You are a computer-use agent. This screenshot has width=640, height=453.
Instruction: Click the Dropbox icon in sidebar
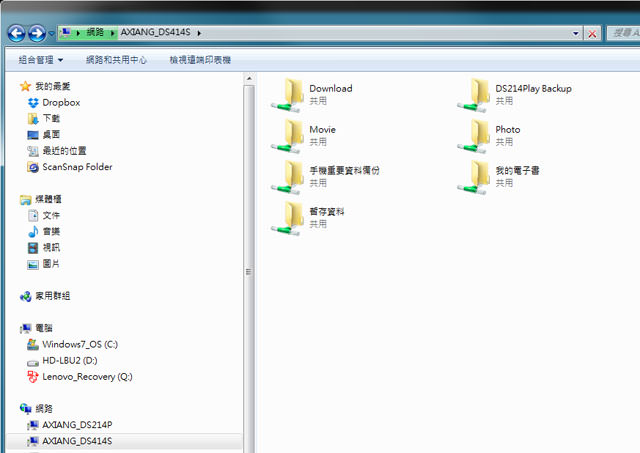(33, 103)
